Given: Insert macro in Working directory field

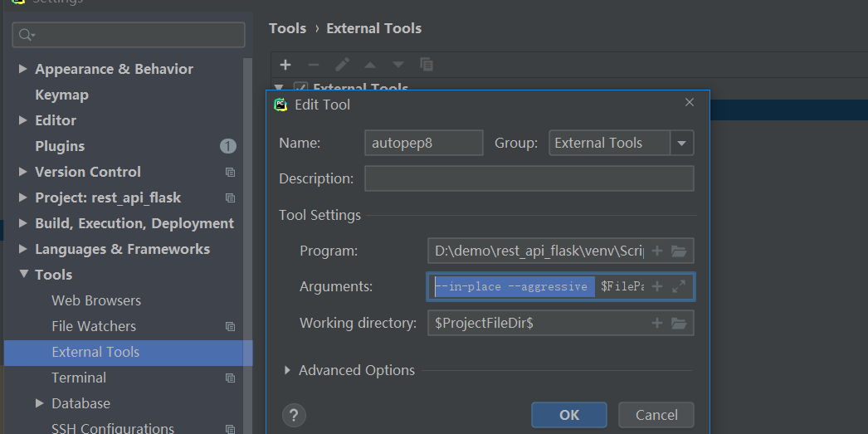Looking at the screenshot, I should point(657,323).
